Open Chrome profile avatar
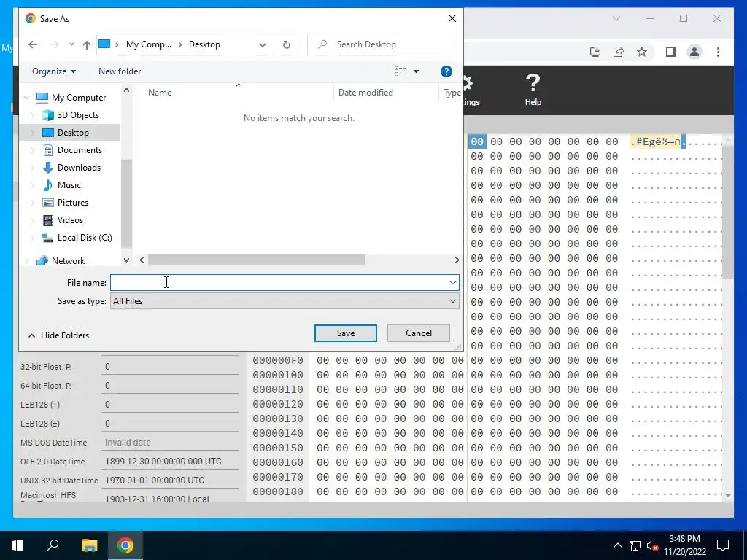747x560 pixels. click(x=694, y=52)
